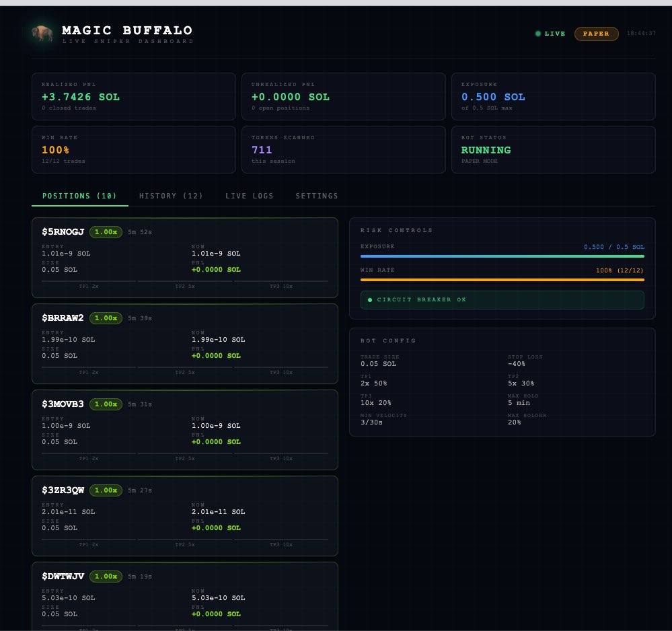Select the Unrealized PNL card

tap(344, 96)
